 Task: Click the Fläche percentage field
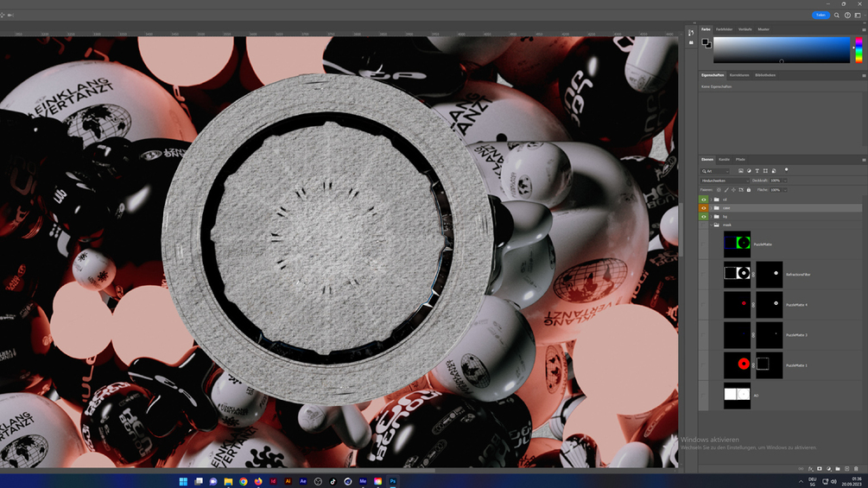tap(775, 190)
